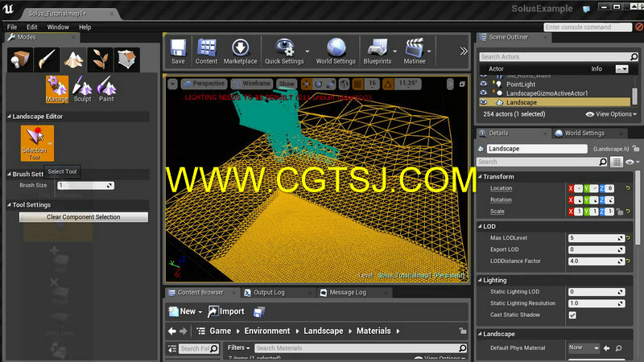
Task: Open the Edit menu
Action: point(32,27)
